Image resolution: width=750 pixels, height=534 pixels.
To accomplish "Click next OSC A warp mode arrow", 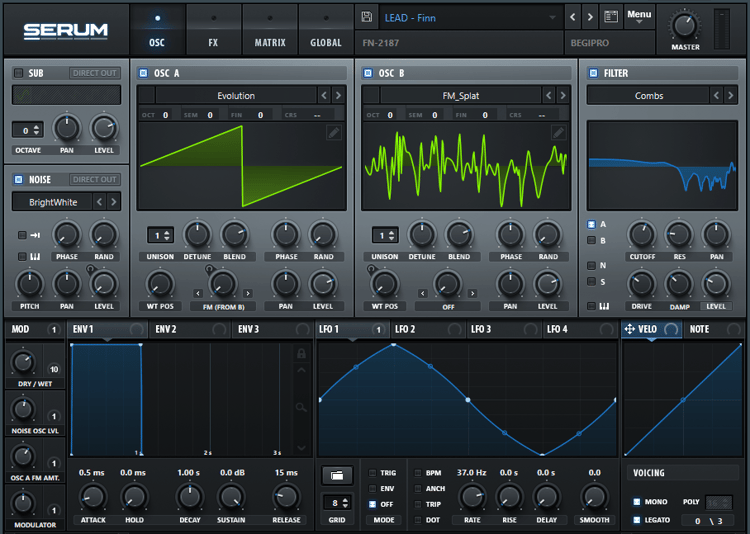I will point(247,293).
